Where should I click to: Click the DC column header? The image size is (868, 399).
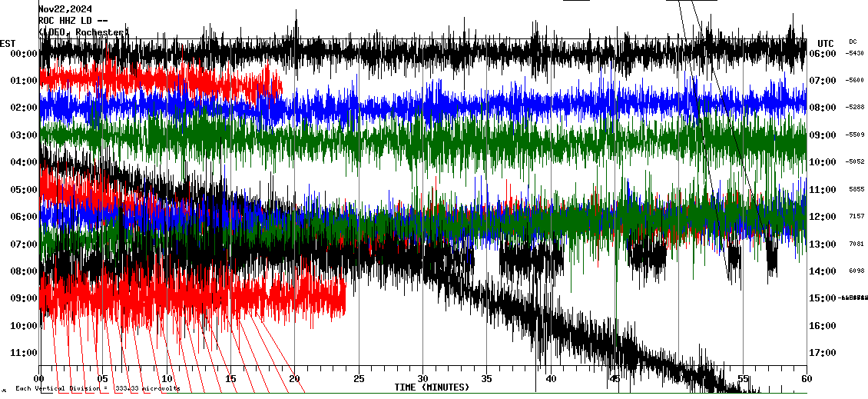click(x=853, y=42)
